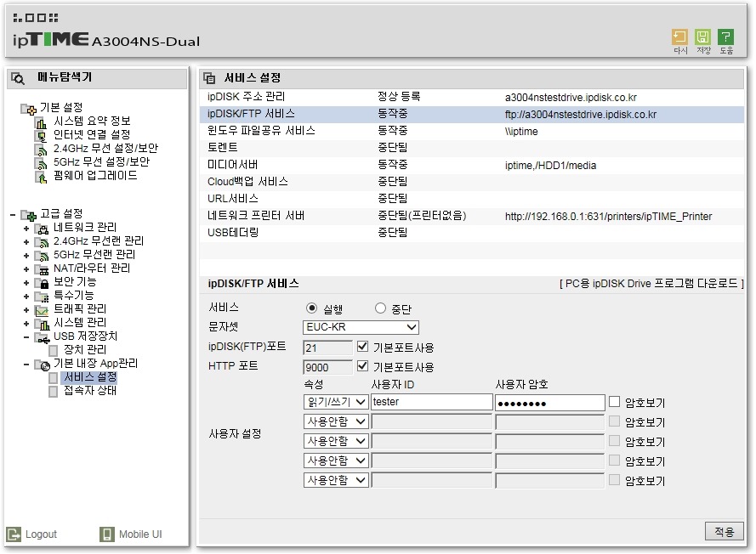Click the 시스템 관리 chart icon
756x554 pixels.
[42, 325]
